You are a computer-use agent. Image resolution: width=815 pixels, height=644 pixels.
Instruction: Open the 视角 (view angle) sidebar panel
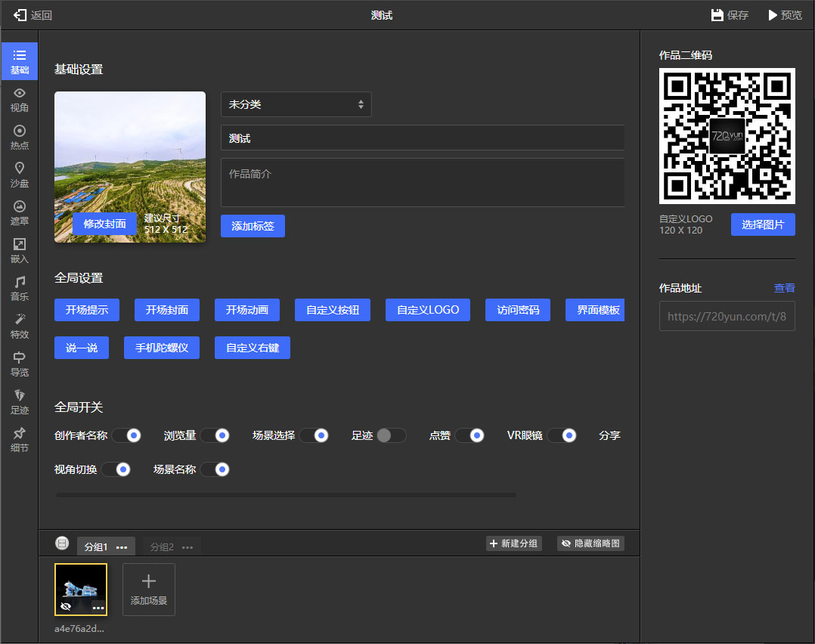click(20, 99)
